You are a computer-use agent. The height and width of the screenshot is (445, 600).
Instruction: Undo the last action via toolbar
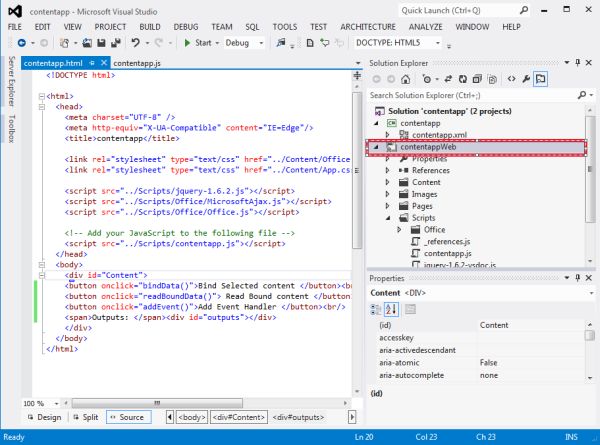[135, 43]
